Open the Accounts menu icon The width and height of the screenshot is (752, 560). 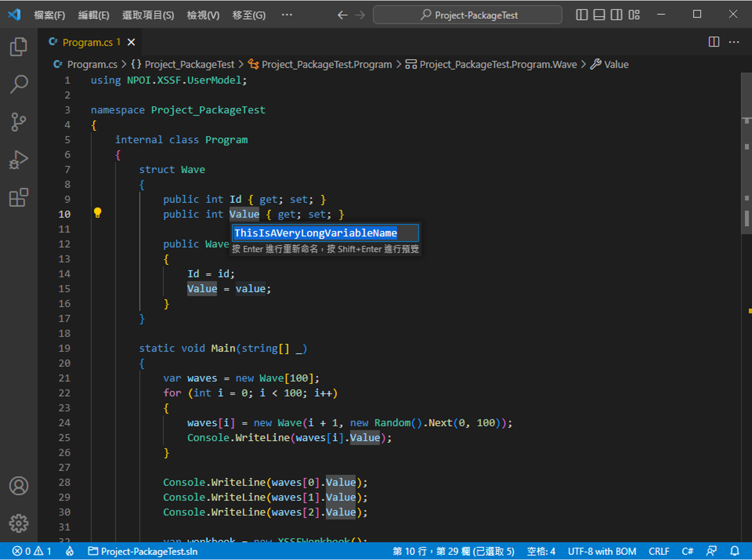pyautogui.click(x=19, y=486)
